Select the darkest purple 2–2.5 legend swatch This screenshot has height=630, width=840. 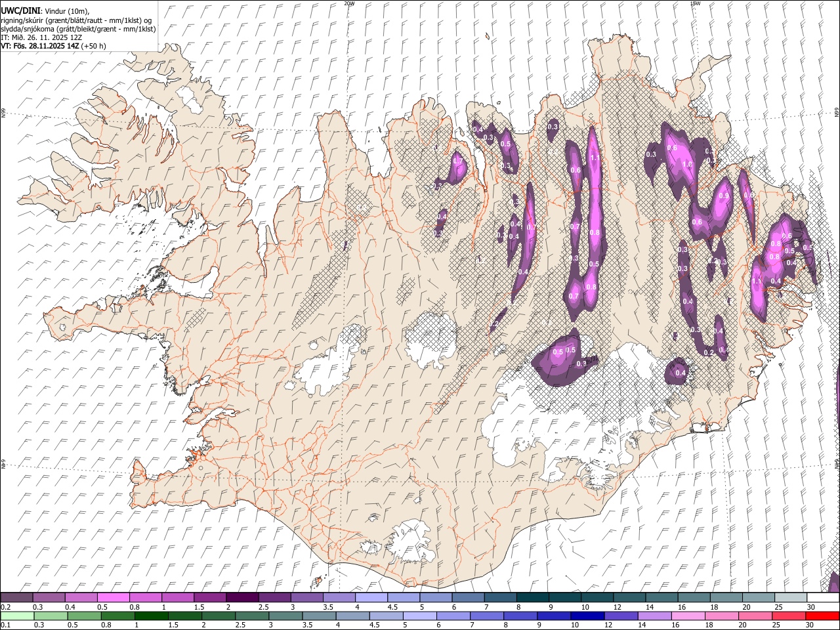click(242, 598)
